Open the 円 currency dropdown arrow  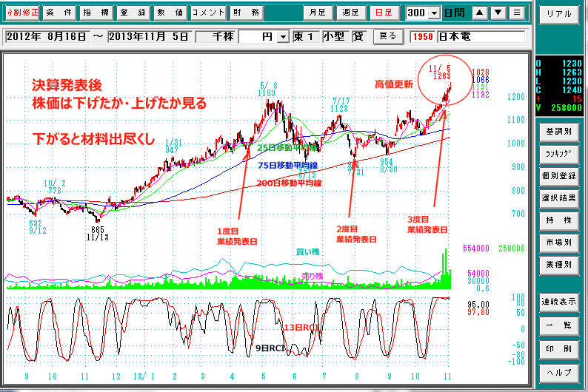click(283, 37)
